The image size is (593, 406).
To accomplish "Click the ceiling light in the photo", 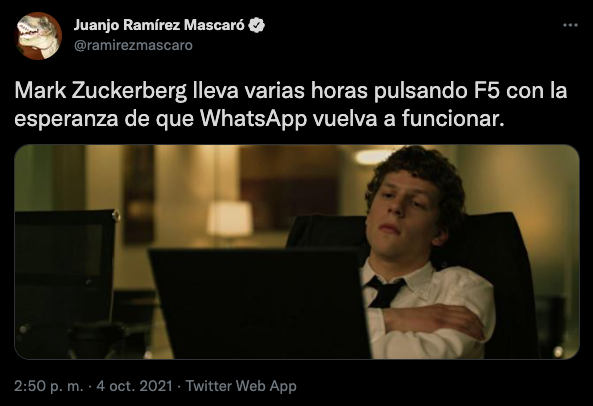I will tap(374, 156).
